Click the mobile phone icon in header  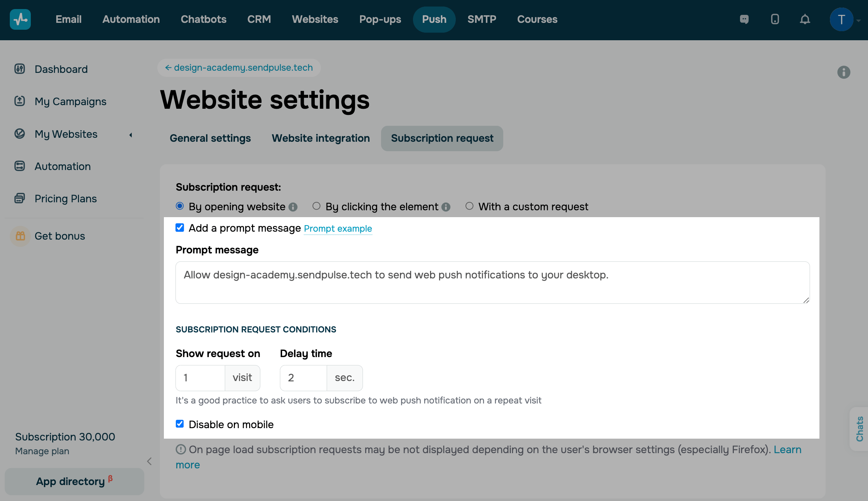coord(775,19)
